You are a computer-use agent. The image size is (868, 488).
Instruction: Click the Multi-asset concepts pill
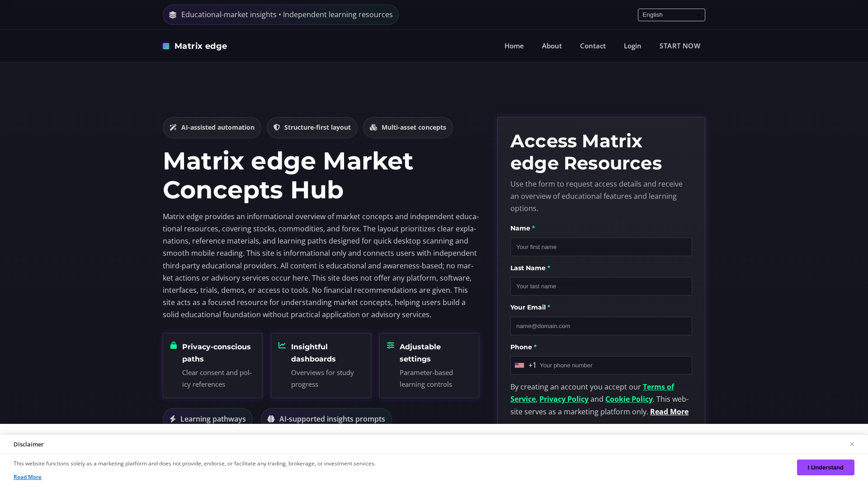click(408, 127)
